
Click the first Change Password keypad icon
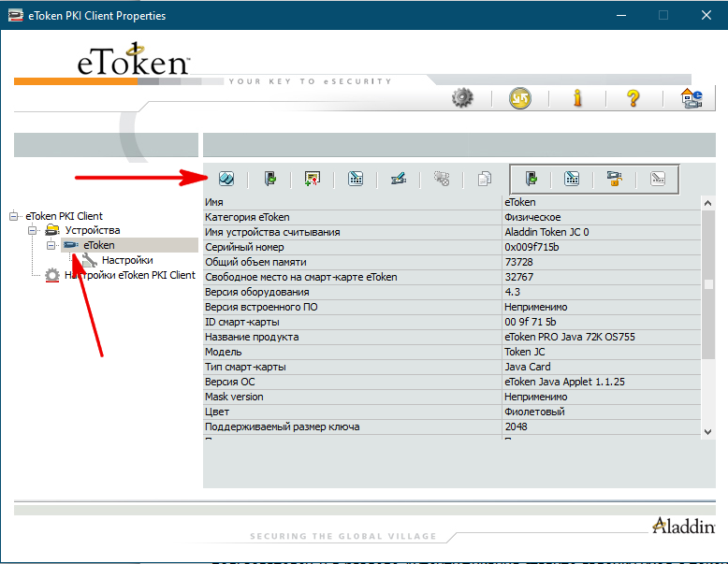(356, 179)
